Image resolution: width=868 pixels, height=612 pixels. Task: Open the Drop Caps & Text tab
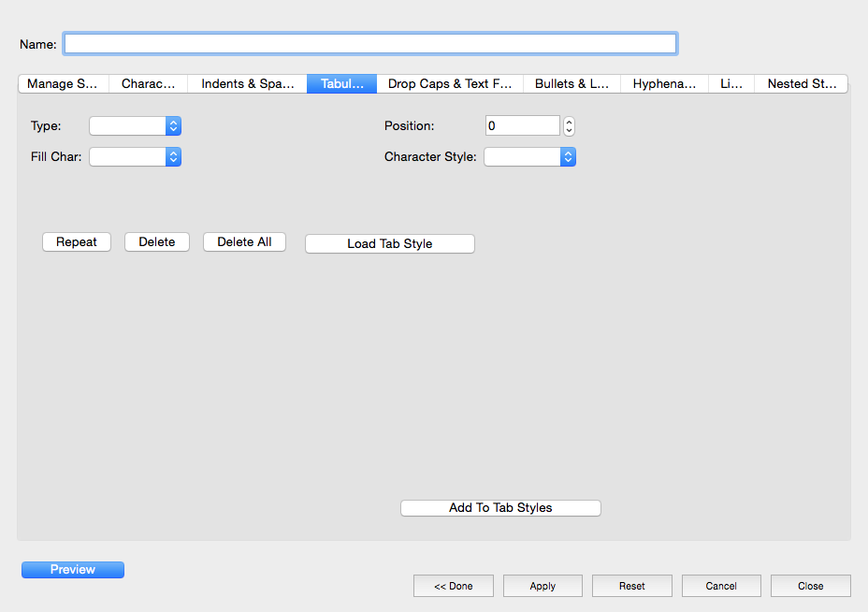click(x=450, y=84)
